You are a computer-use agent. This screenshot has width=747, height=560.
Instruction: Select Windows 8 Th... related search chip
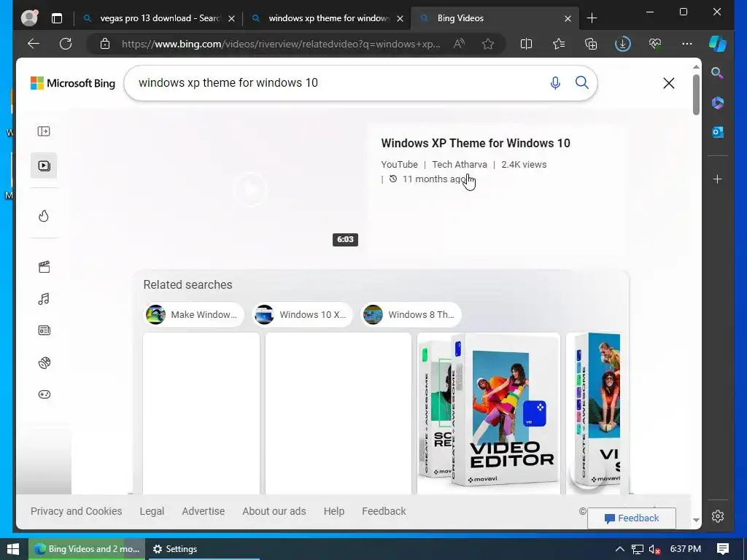tap(411, 315)
